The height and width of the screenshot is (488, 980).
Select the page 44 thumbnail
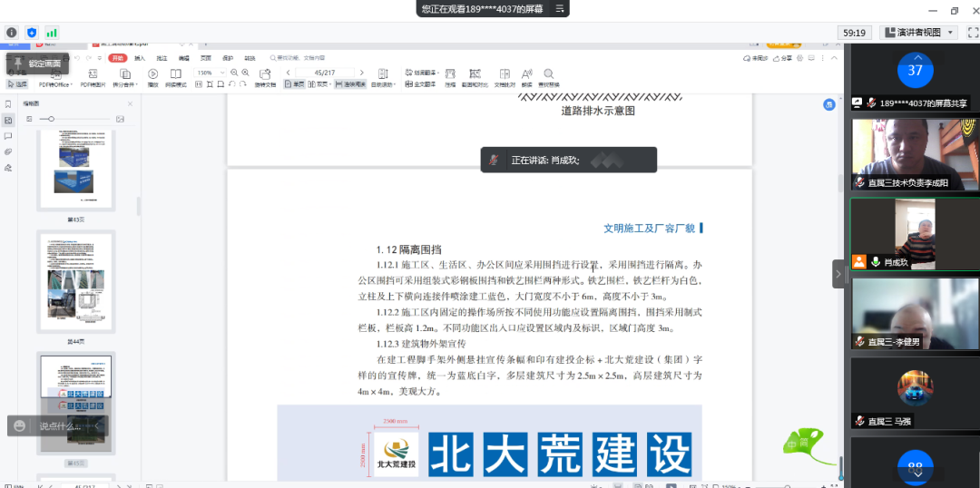tap(76, 283)
